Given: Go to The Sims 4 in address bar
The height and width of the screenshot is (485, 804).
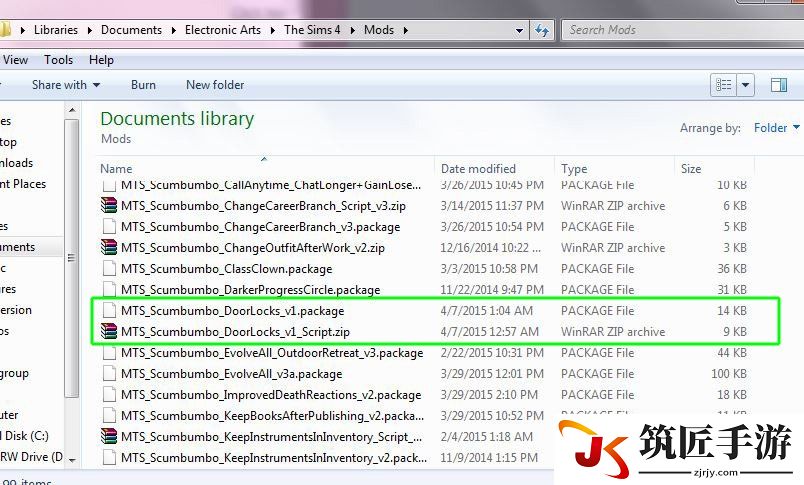Looking at the screenshot, I should [312, 30].
